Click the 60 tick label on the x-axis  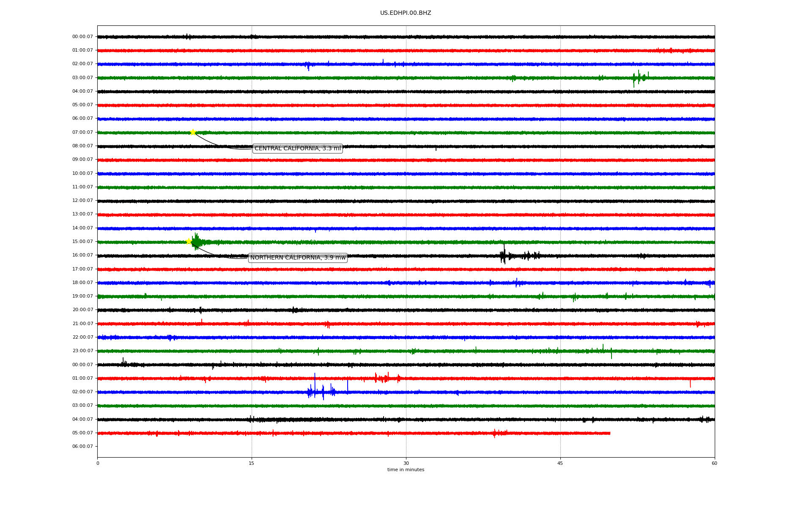(714, 463)
